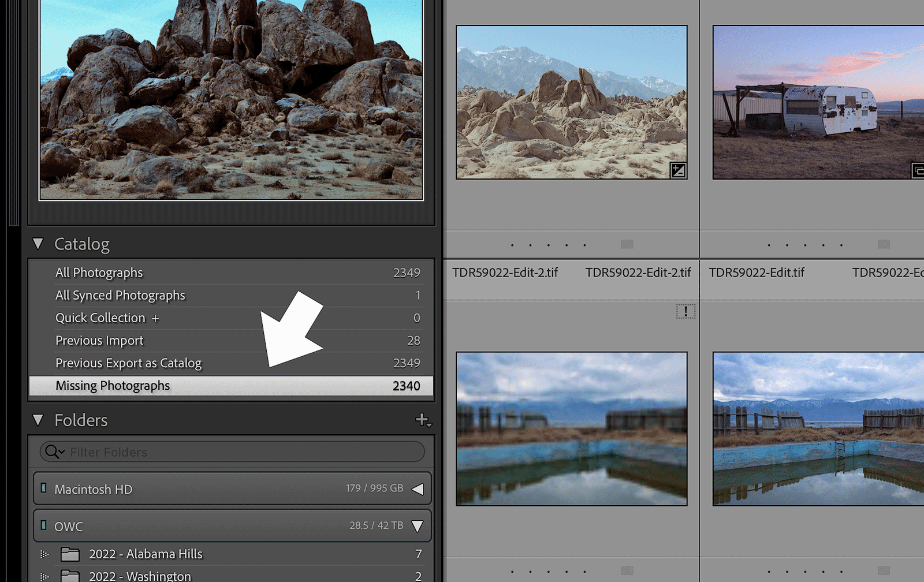Click the adjustments badge on the rock thumbnail
Viewport: 924px width, 582px height.
677,171
